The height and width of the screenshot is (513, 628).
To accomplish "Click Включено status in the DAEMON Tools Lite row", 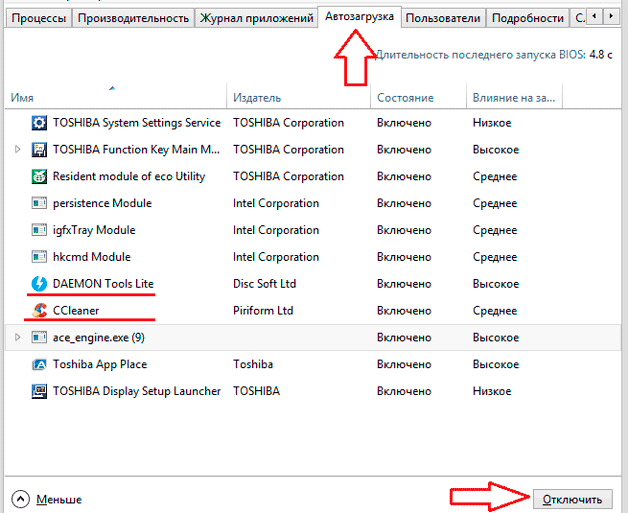I will 404,284.
